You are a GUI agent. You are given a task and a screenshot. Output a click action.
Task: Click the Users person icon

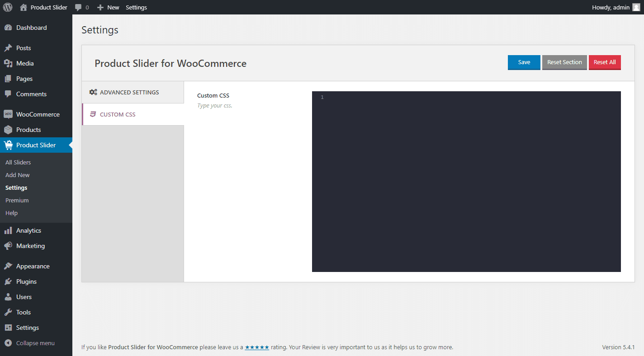pyautogui.click(x=8, y=297)
